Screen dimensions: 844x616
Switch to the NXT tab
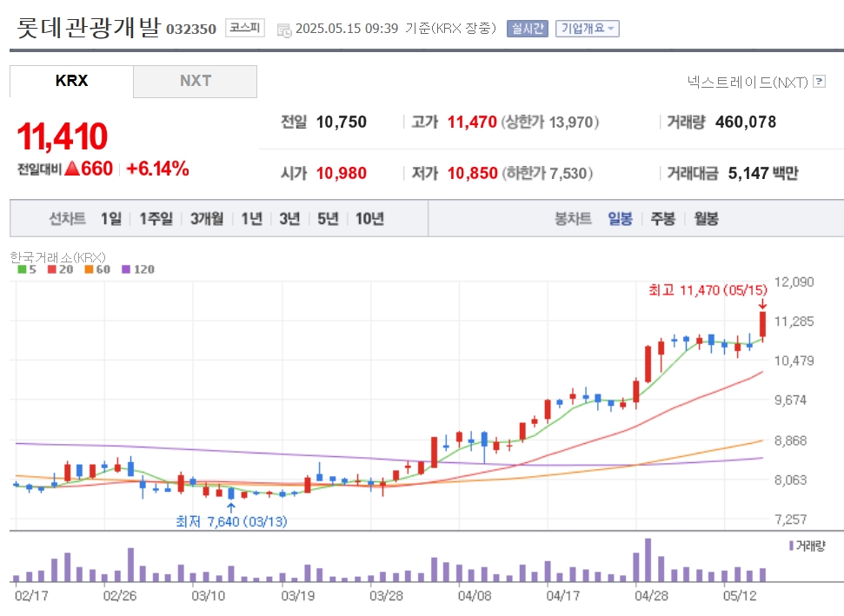point(196,82)
